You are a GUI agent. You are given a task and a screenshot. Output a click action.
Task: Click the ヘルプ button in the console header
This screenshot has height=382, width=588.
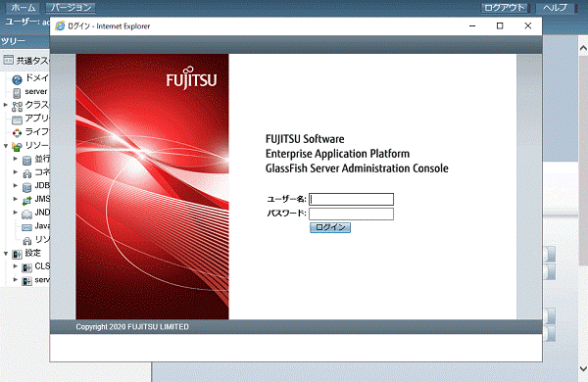[x=555, y=7]
